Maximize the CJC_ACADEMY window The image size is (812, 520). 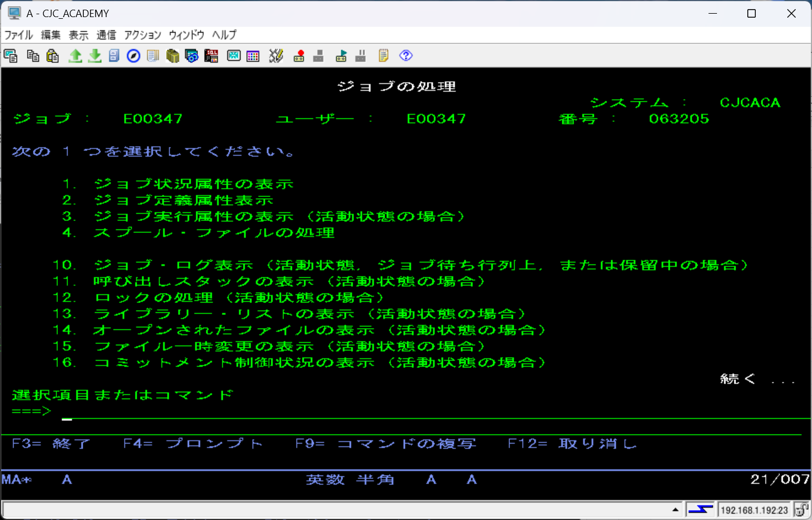(751, 13)
